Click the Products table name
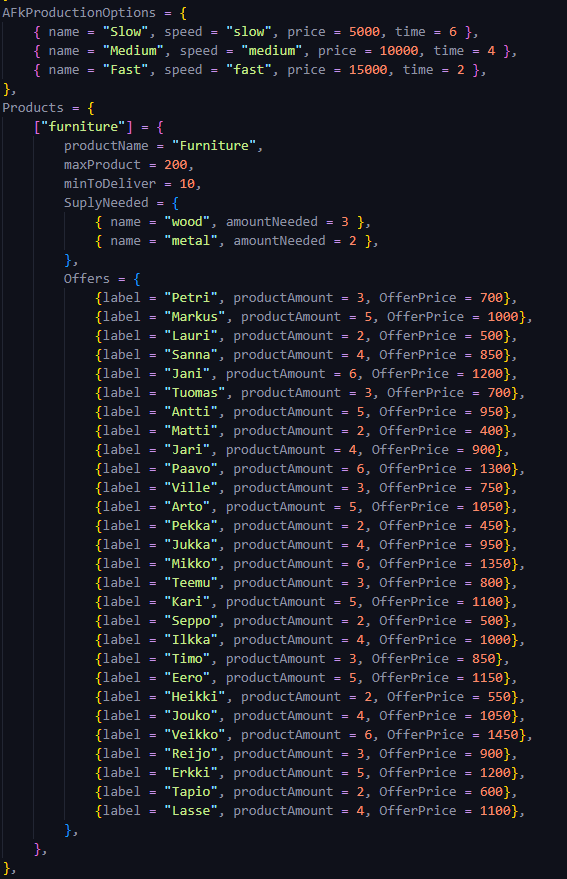 click(x=33, y=108)
